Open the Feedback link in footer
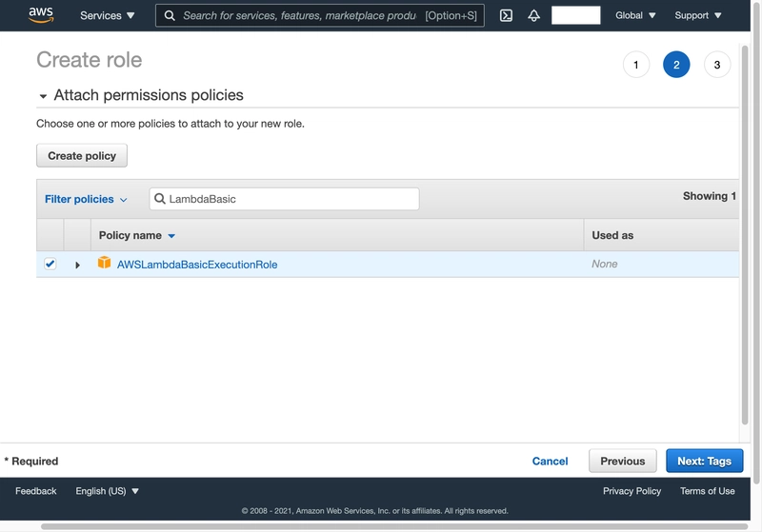 click(x=36, y=491)
